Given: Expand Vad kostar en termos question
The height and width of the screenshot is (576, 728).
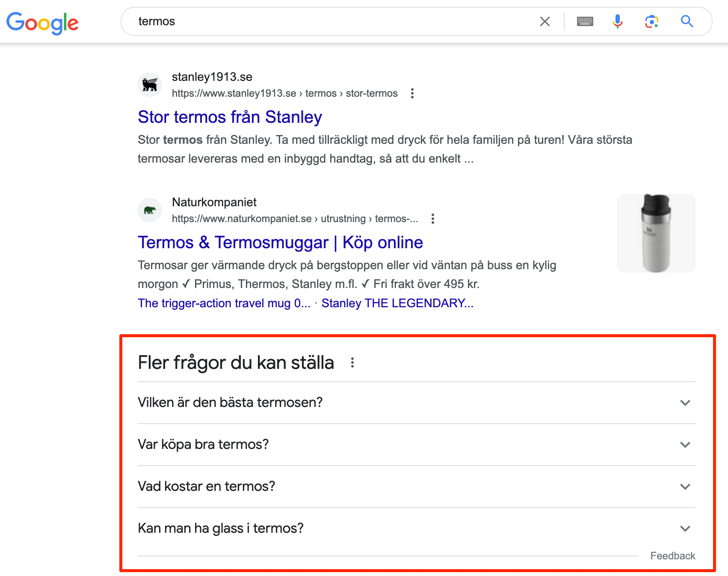Looking at the screenshot, I should pos(416,487).
